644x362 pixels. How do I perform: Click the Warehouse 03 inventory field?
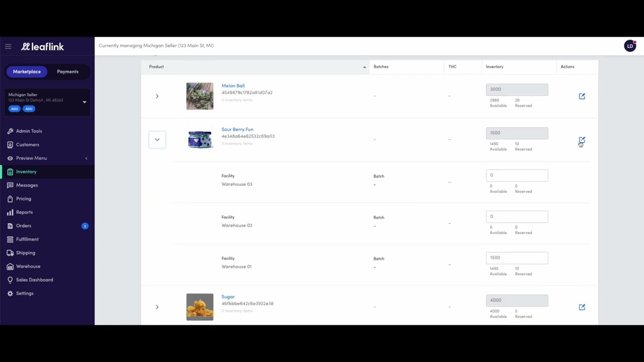click(x=517, y=175)
